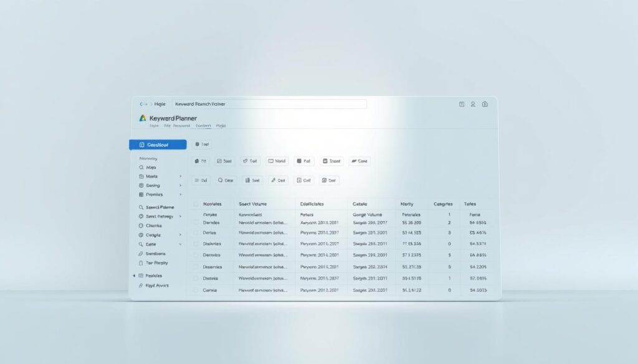Open the 'Serdions' link sidebar item
Viewport: 638px width, 364px height.
152,253
